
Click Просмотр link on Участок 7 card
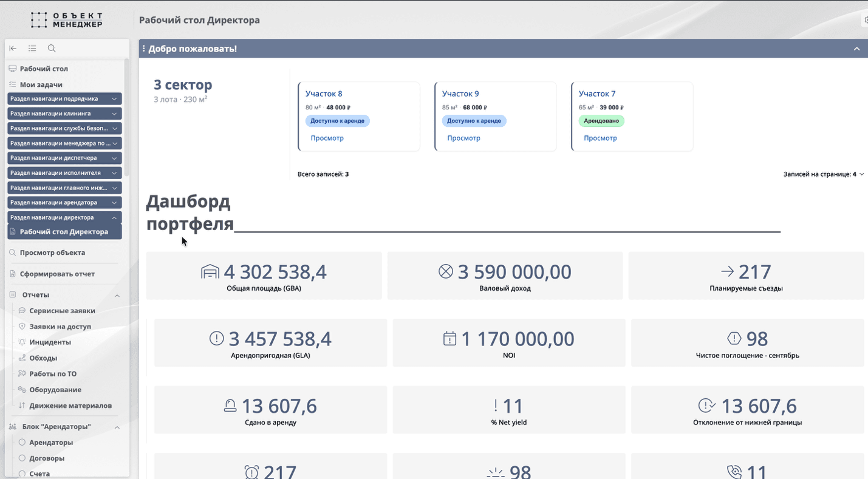(600, 138)
